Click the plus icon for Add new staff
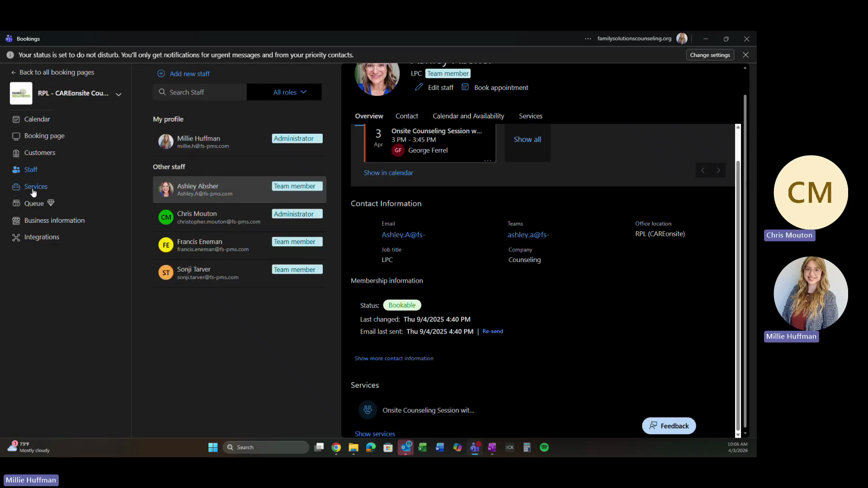Screen dimensions: 868x488 click(x=161, y=74)
